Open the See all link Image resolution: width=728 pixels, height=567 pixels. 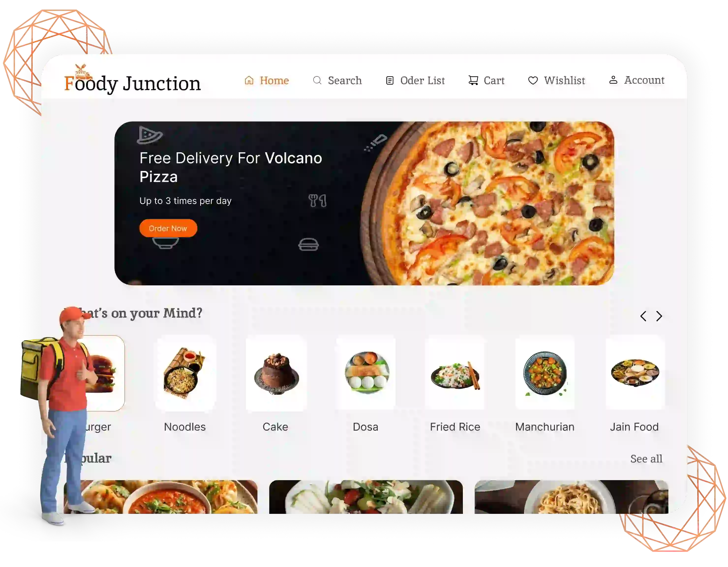[646, 459]
